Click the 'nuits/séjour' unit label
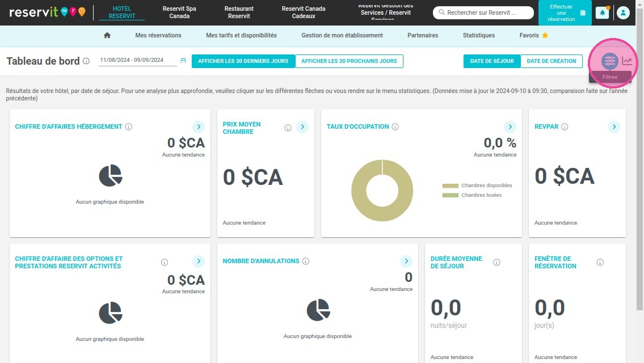 click(x=448, y=326)
